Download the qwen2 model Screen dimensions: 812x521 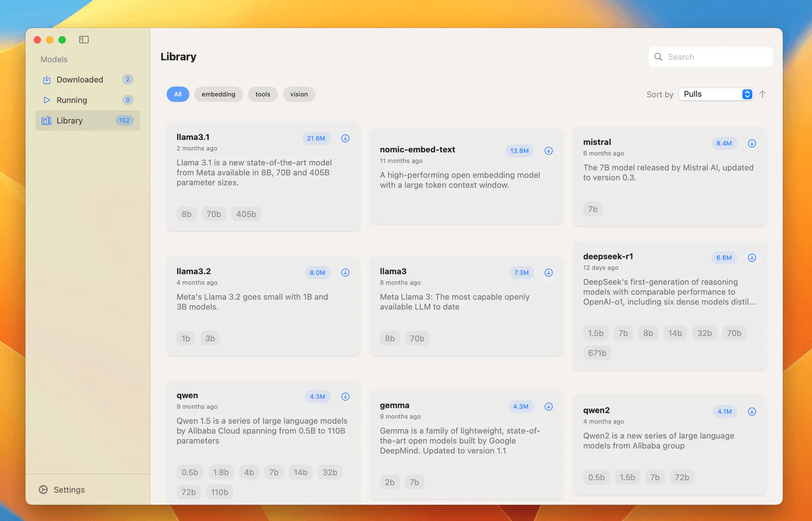(x=752, y=411)
